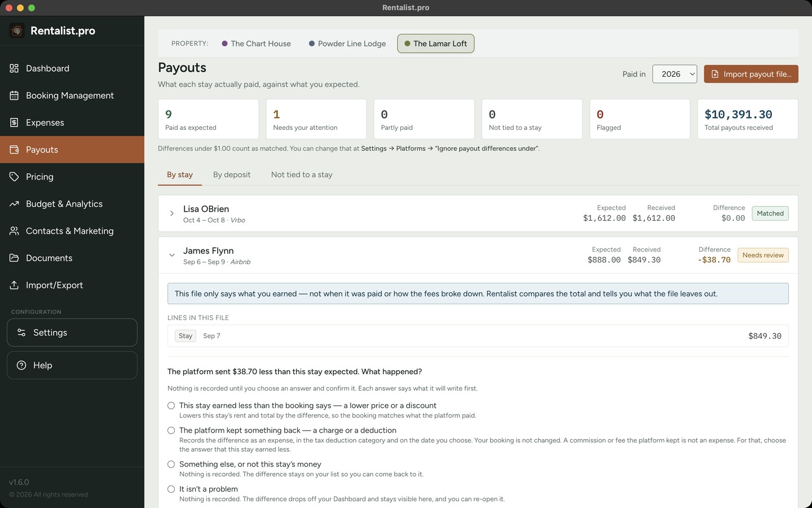Click the 'Paid as expected' summary card
Screen dimensions: 812x508
(x=209, y=119)
